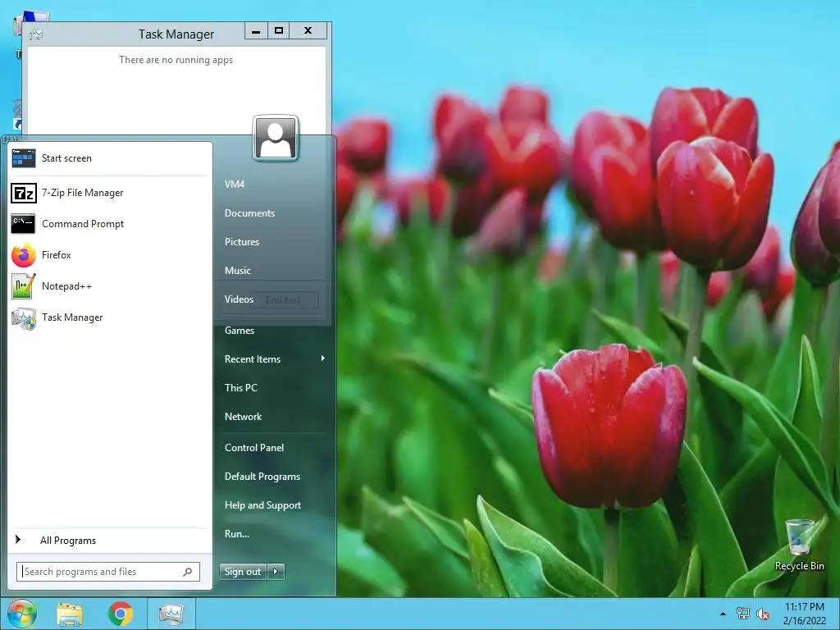Open the Videos folder link
The width and height of the screenshot is (840, 630).
pyautogui.click(x=239, y=299)
